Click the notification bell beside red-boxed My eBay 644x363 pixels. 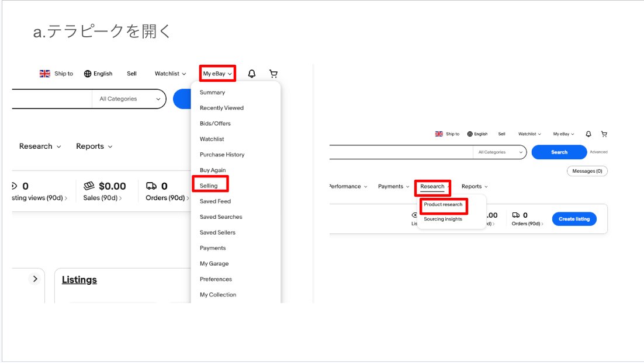point(252,74)
